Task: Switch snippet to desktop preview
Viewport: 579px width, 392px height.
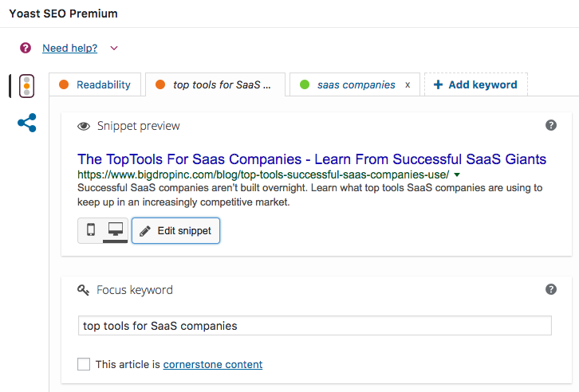Action: [x=116, y=230]
